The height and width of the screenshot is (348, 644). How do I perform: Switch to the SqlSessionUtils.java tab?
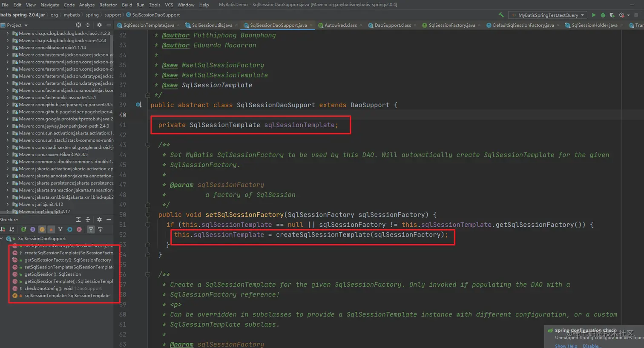tap(212, 25)
